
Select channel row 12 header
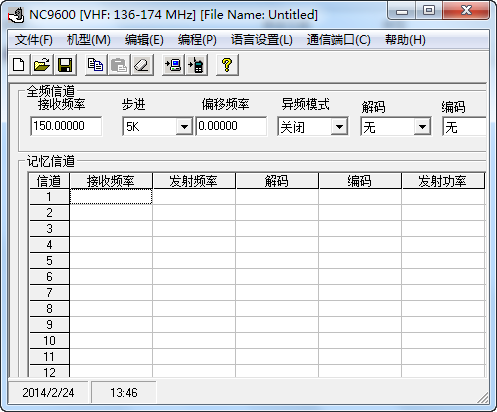click(49, 371)
